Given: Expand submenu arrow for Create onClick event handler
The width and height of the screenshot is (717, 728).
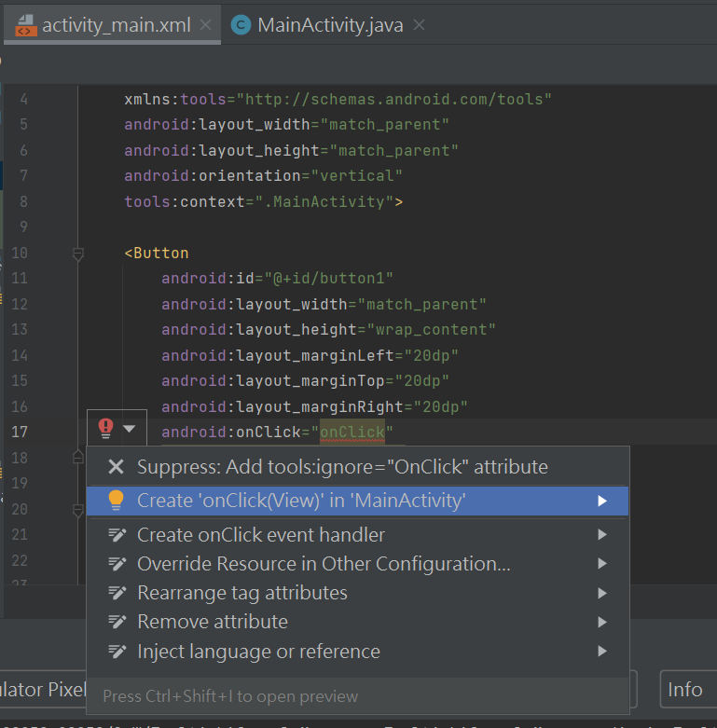Looking at the screenshot, I should coord(602,535).
